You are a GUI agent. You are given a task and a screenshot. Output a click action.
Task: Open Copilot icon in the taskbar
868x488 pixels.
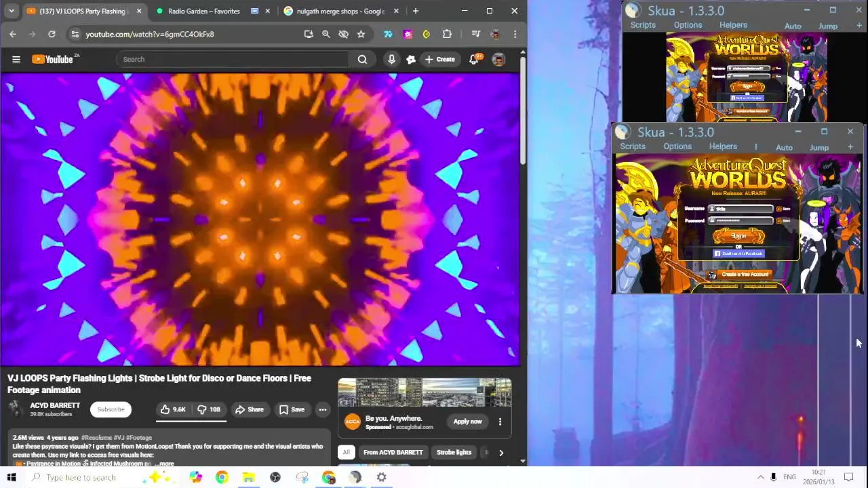[x=195, y=477]
